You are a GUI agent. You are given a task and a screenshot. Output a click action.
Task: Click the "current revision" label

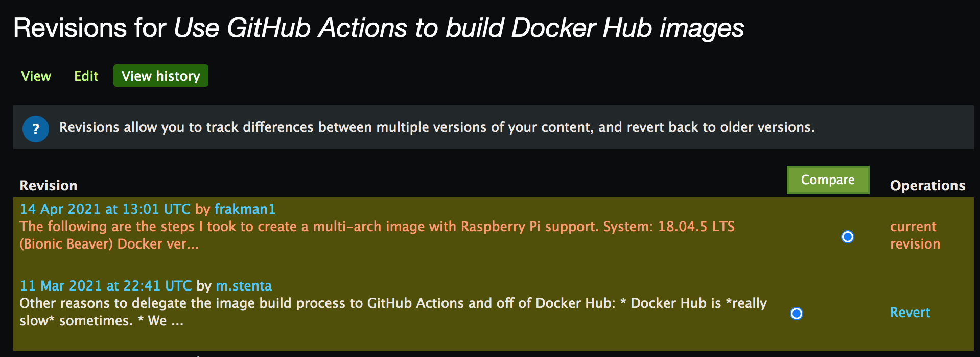(914, 235)
